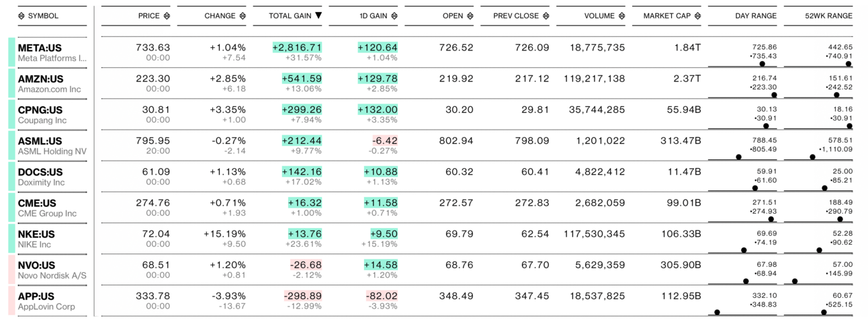
Task: Click the Novo Nordisk A/S name
Action: [52, 276]
